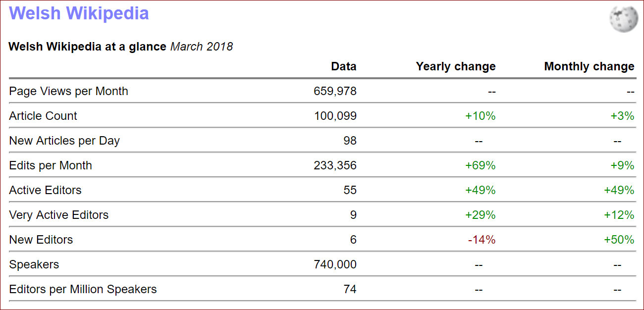644x310 pixels.
Task: Click the Very Active Editors count of 9
Action: [x=353, y=215]
